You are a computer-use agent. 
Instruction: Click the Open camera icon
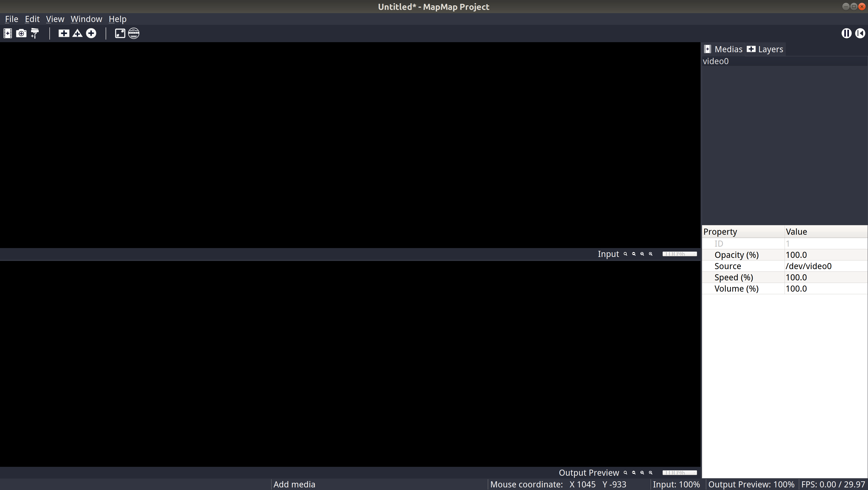pos(21,33)
